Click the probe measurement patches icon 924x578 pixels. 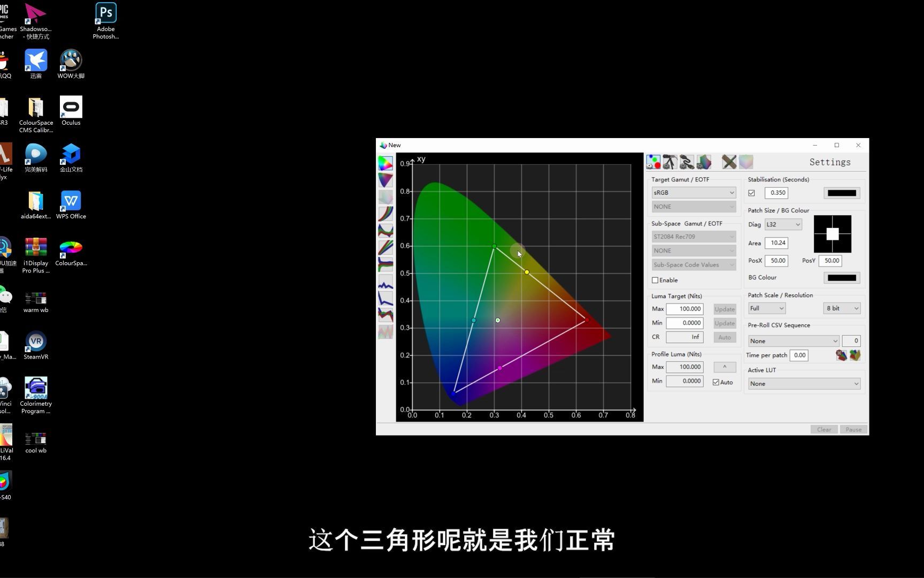pos(653,162)
